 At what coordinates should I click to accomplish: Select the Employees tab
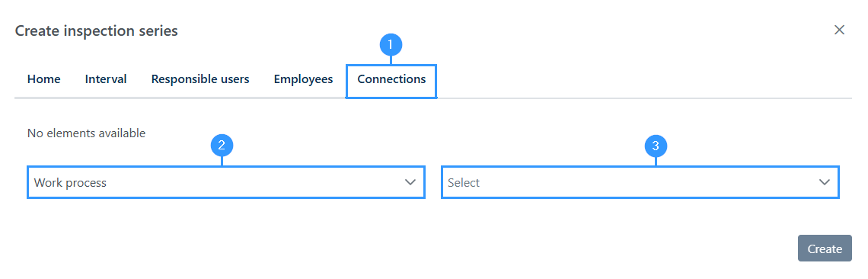pyautogui.click(x=303, y=79)
